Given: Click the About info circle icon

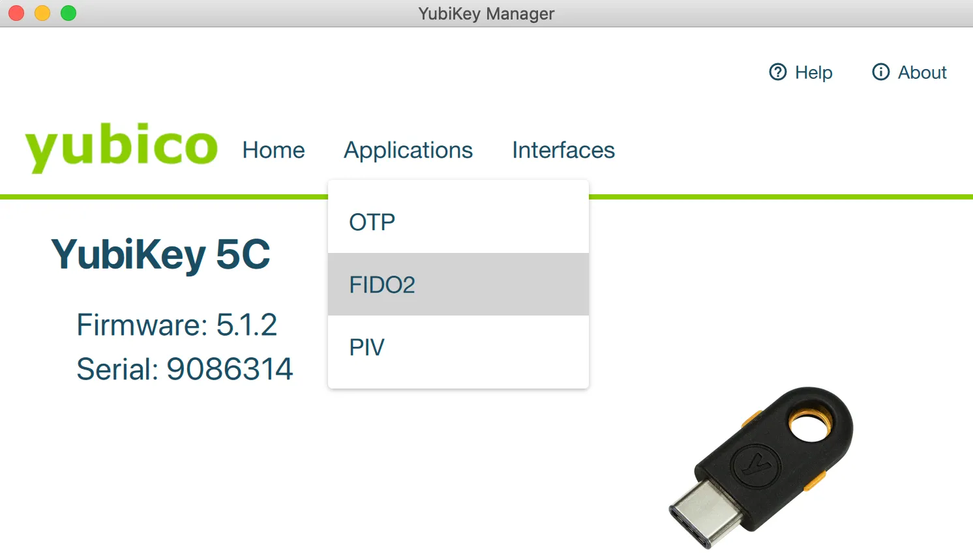Looking at the screenshot, I should (880, 72).
